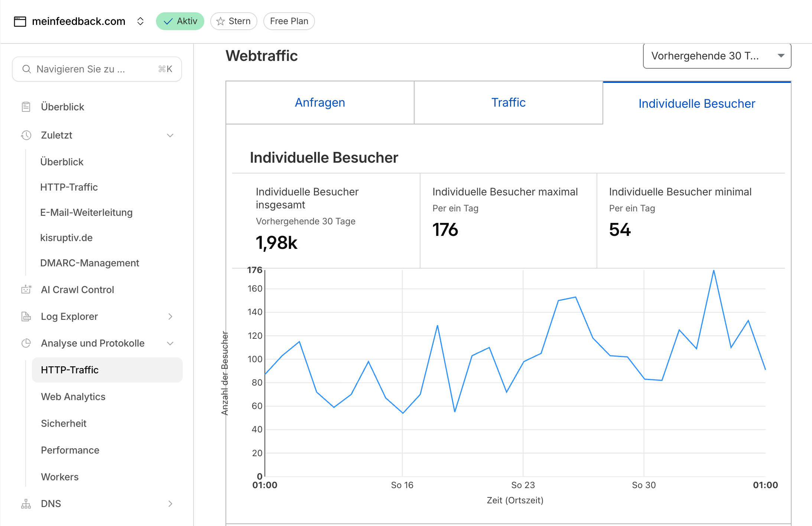
Task: Open HTTP-Traffic under Zuletzt
Action: (69, 187)
